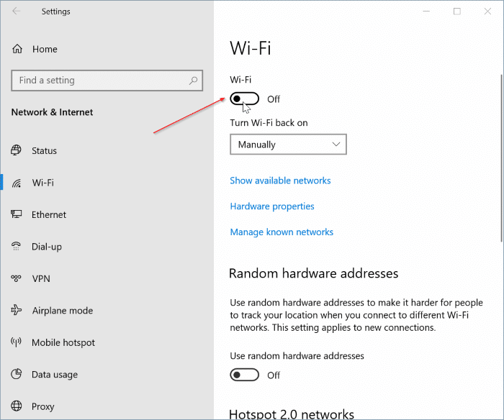The height and width of the screenshot is (420, 504).
Task: Click the Airplane mode plane icon
Action: pyautogui.click(x=17, y=310)
